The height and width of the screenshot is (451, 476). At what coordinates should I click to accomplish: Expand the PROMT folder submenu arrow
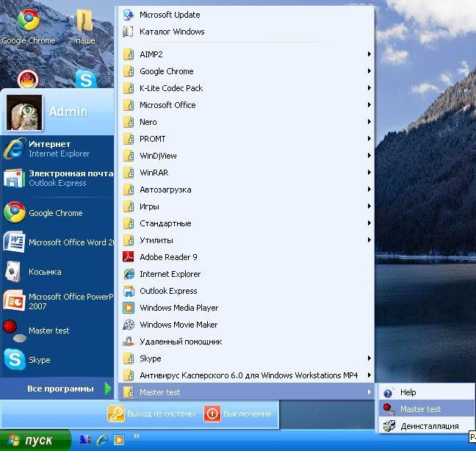(x=369, y=139)
